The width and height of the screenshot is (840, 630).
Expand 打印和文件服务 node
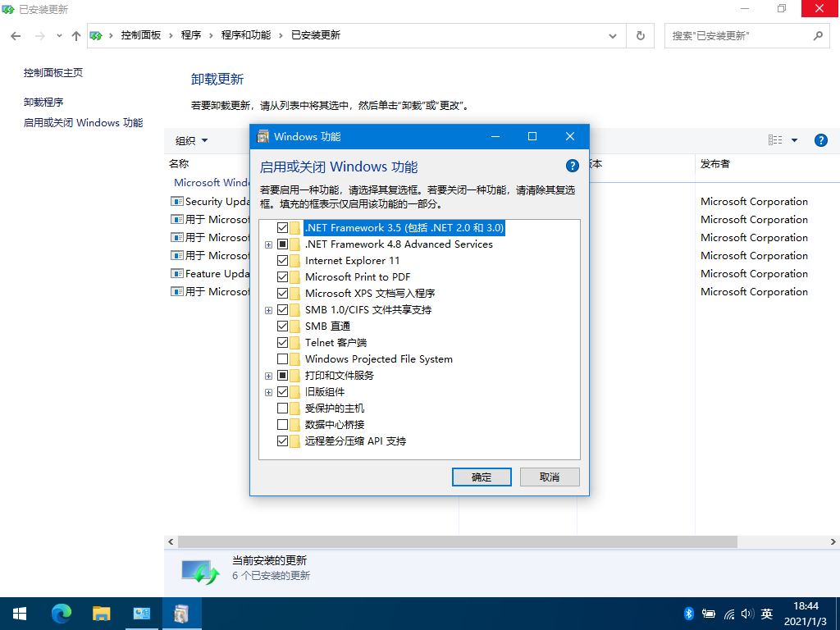pyautogui.click(x=268, y=376)
